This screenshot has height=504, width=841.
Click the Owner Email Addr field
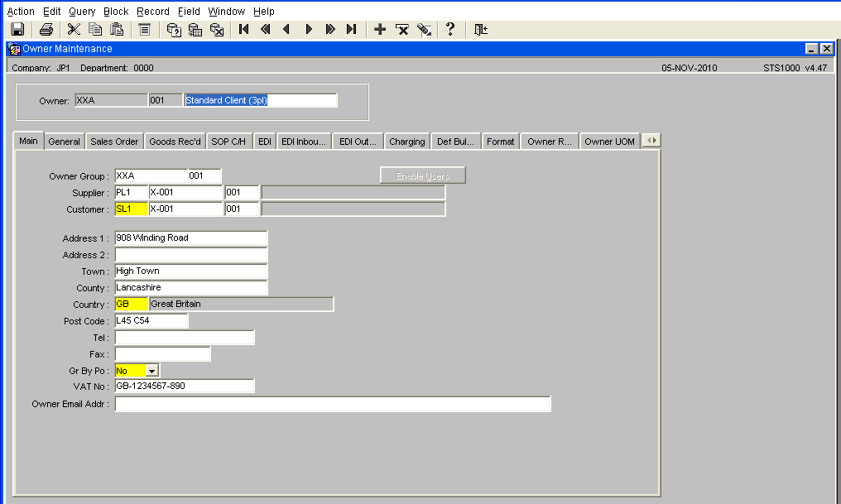(333, 404)
